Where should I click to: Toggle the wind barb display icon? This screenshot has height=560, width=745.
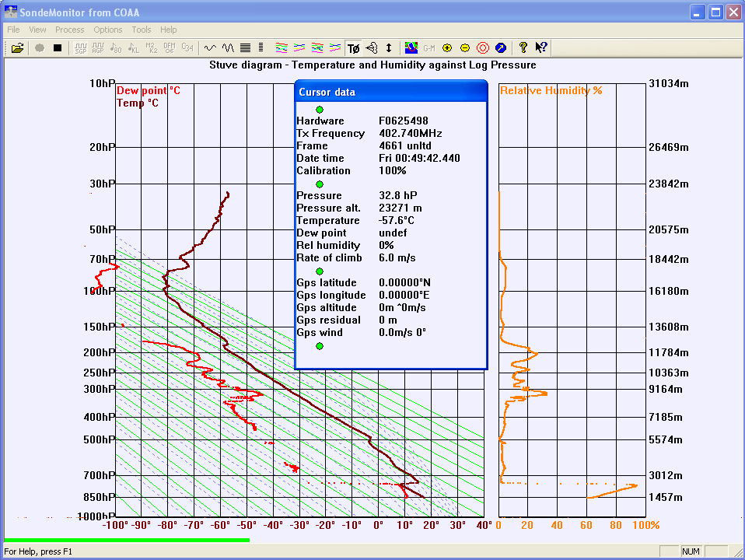[x=372, y=47]
